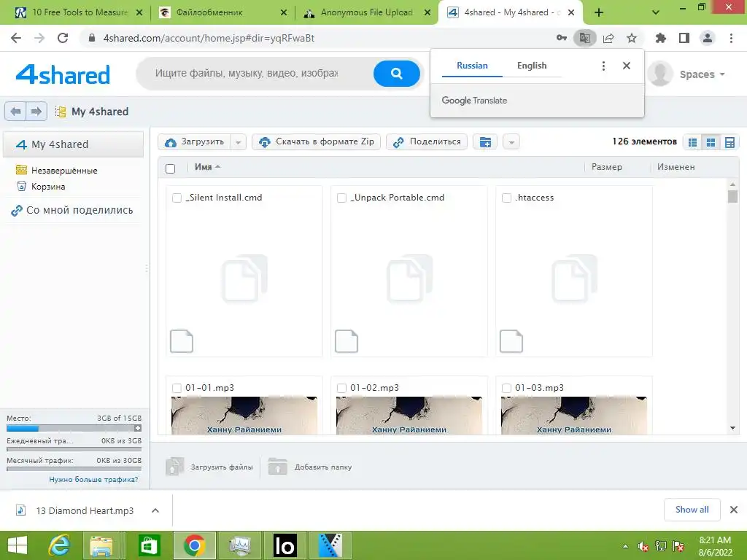Switch to detailed view icon
Image resolution: width=747 pixels, height=560 pixels.
(729, 142)
